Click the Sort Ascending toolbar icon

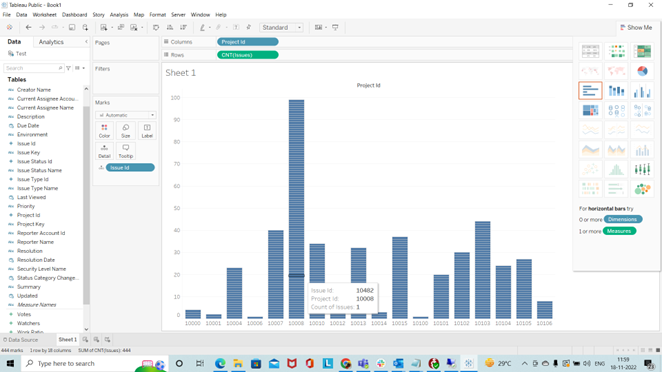(x=170, y=27)
